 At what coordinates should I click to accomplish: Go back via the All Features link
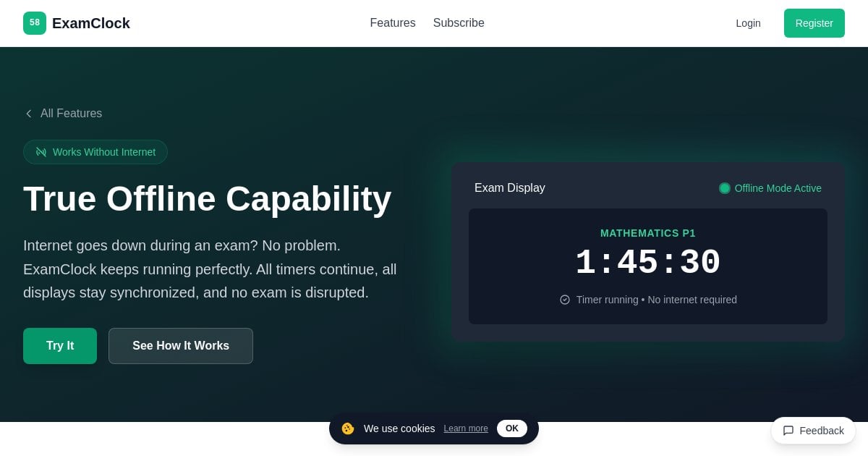pos(63,114)
